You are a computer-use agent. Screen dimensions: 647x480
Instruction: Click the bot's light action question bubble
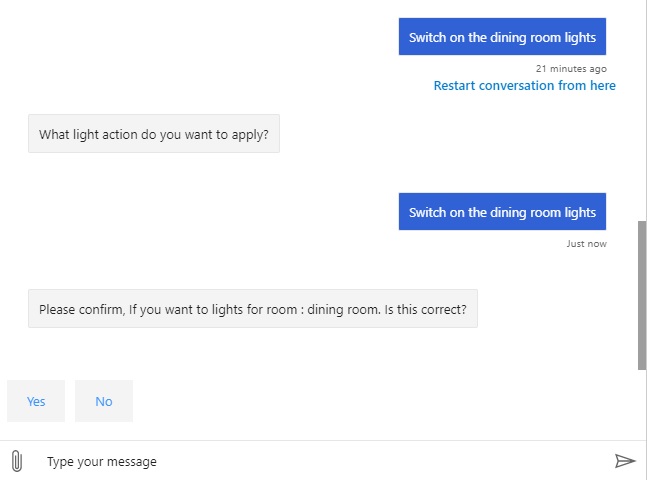point(154,134)
